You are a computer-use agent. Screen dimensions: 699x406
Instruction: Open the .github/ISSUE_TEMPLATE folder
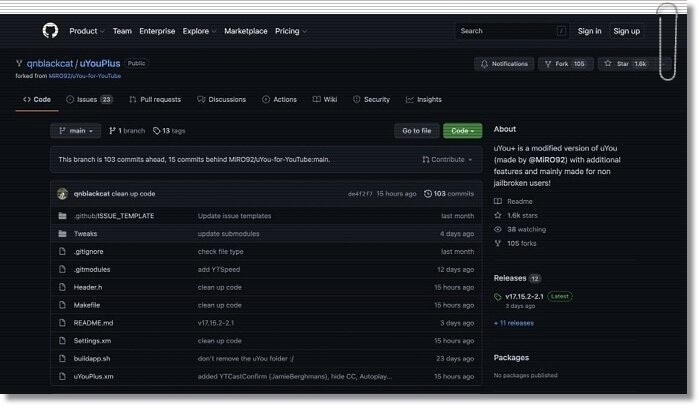[x=114, y=216]
